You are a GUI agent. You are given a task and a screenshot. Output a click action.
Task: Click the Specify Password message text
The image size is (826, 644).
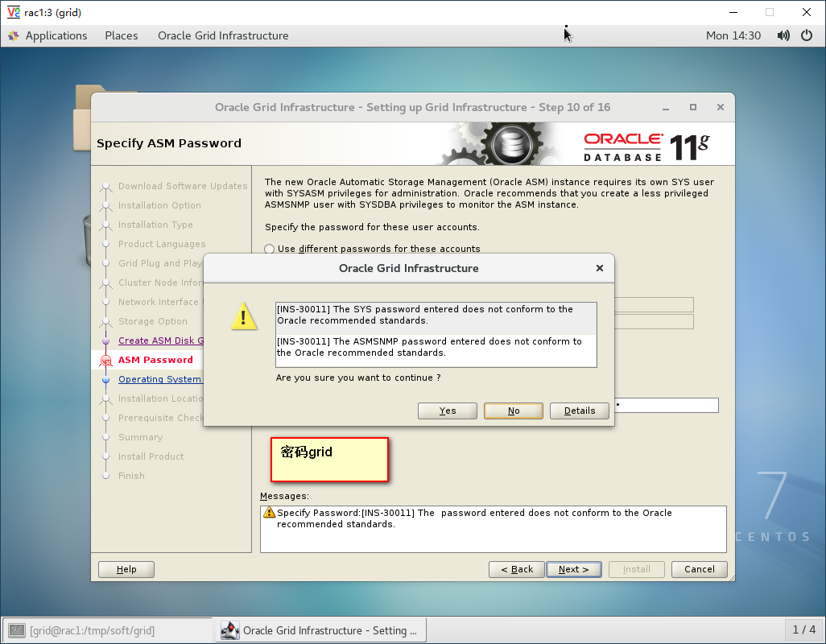[x=474, y=518]
